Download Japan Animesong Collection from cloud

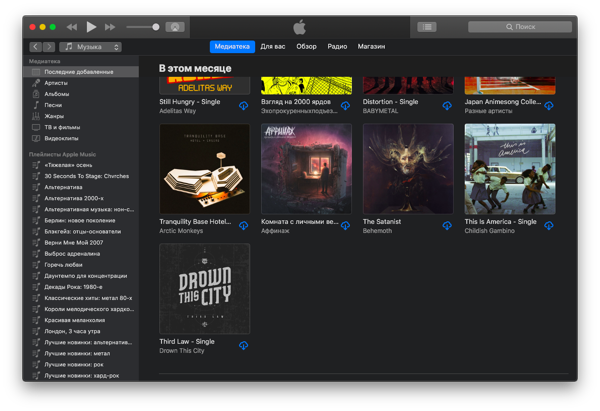tap(549, 106)
